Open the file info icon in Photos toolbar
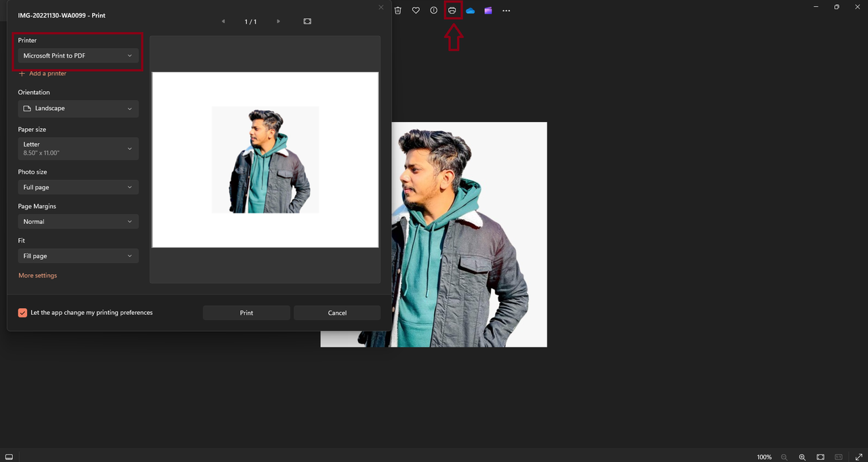The height and width of the screenshot is (462, 868). pos(434,10)
